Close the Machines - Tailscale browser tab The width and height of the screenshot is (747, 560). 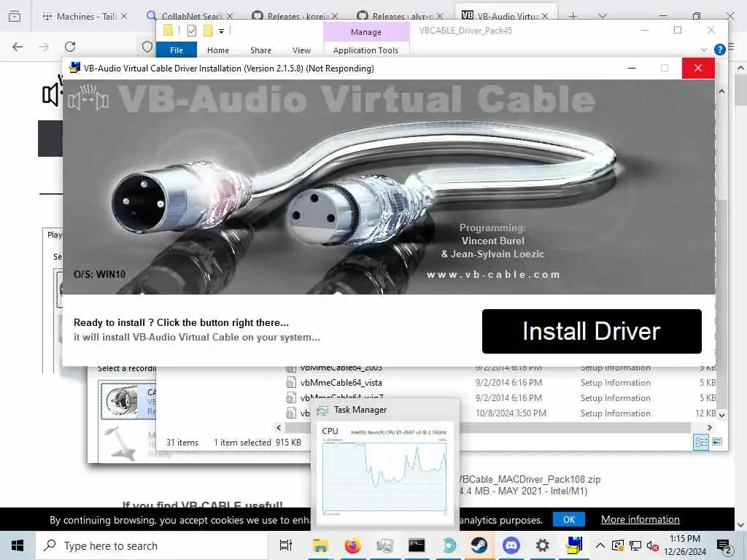pyautogui.click(x=124, y=16)
